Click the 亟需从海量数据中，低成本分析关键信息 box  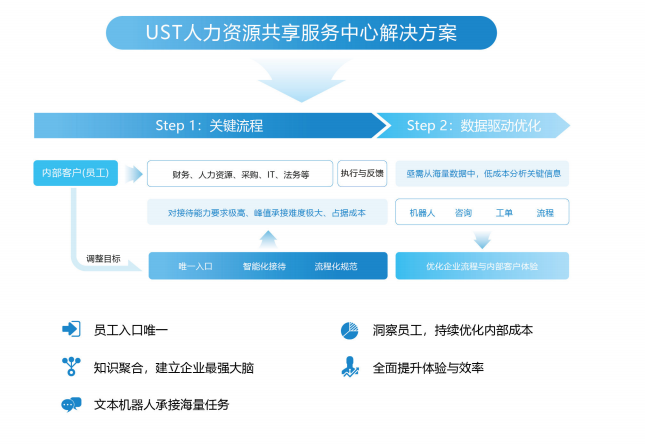coord(482,174)
